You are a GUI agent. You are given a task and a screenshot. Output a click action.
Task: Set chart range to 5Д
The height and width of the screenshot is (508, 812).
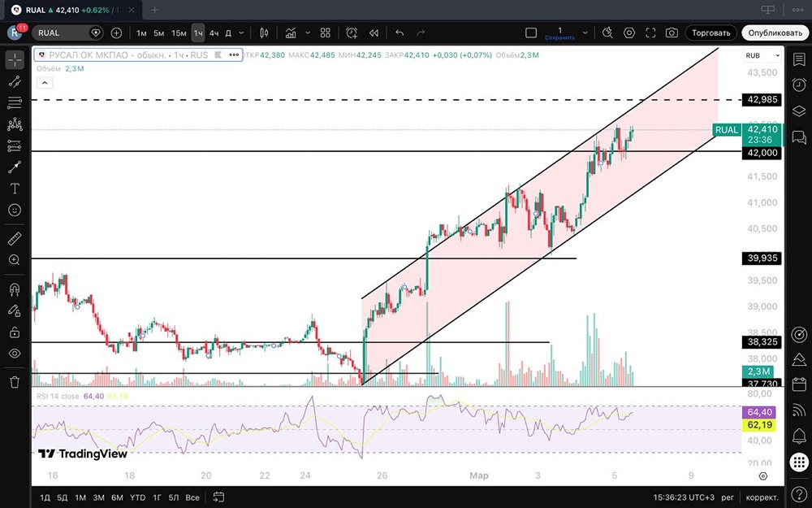click(x=63, y=497)
